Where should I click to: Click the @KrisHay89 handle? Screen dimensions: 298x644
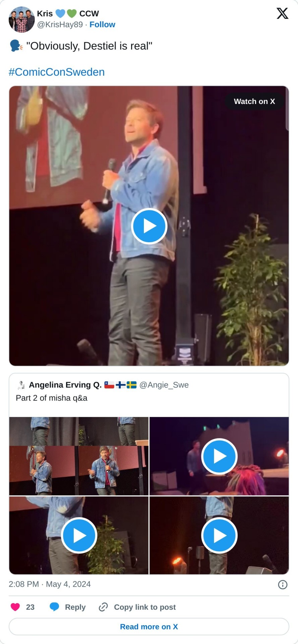tap(60, 24)
